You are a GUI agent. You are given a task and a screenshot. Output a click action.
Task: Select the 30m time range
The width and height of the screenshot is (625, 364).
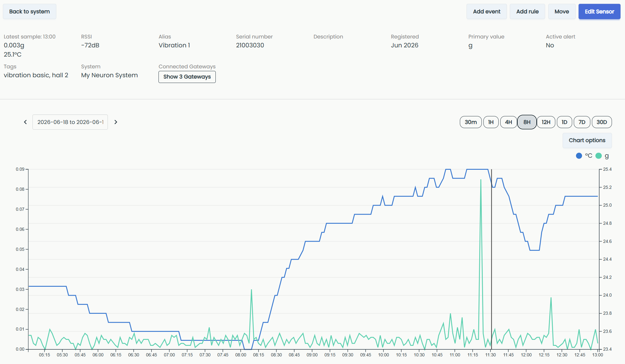coord(471,122)
